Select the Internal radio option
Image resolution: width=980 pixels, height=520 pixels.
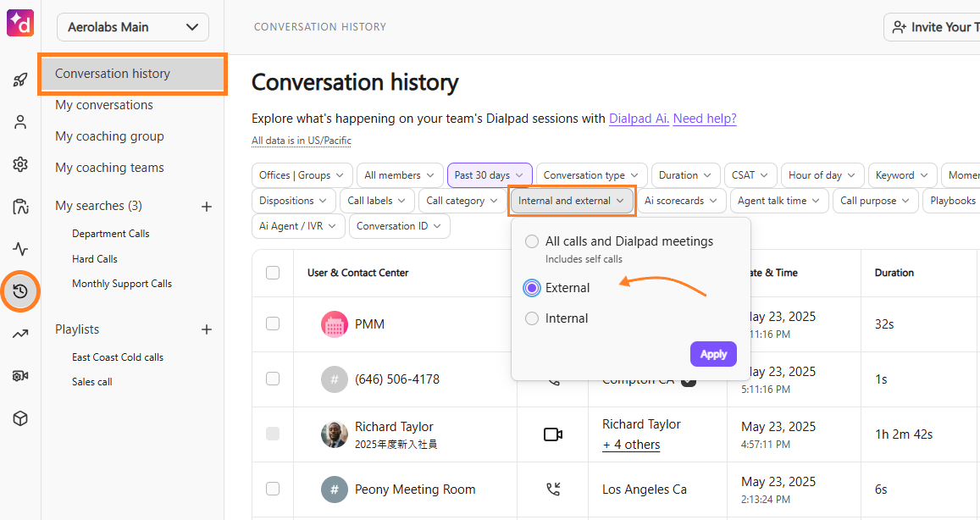[x=532, y=318]
